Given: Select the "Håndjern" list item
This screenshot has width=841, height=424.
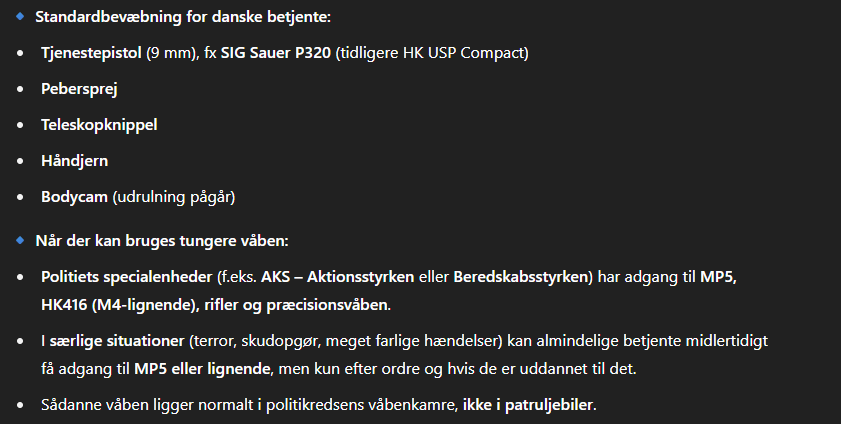Looking at the screenshot, I should coord(74,160).
